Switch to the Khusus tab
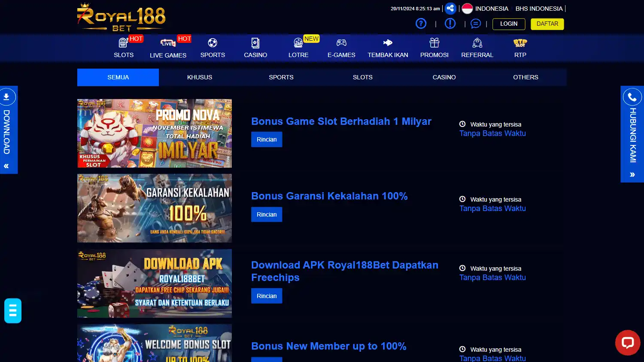The height and width of the screenshot is (362, 644). (x=200, y=77)
